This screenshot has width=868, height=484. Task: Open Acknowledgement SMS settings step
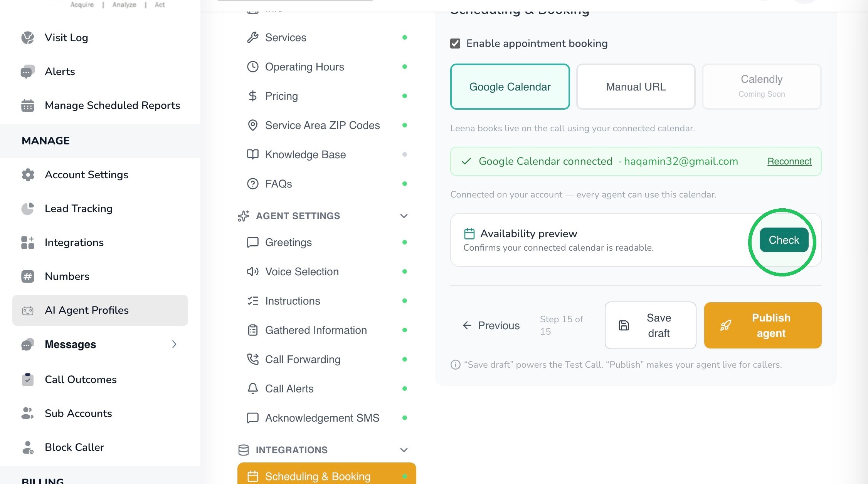click(x=327, y=418)
